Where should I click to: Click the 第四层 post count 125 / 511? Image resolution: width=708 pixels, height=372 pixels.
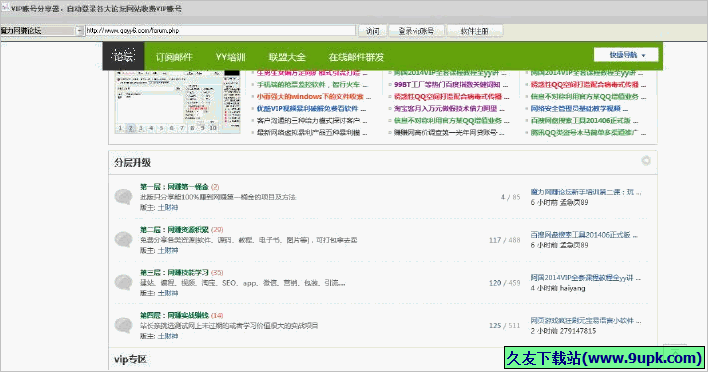point(504,326)
